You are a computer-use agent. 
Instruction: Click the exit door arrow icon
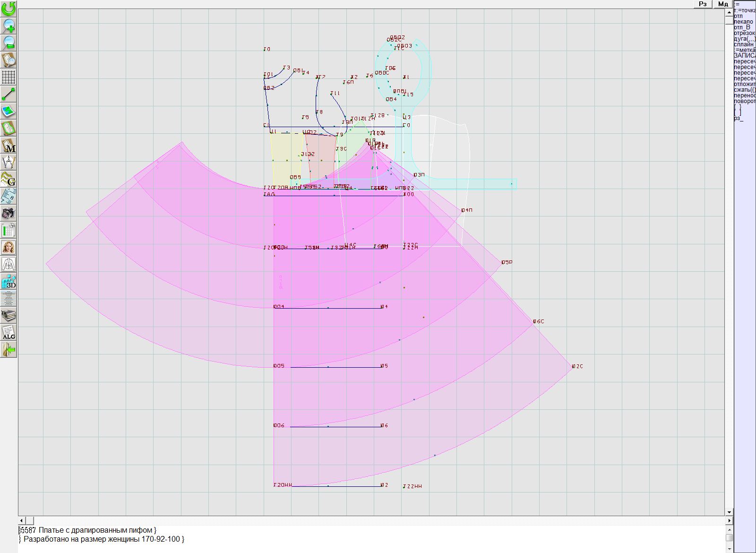click(9, 349)
